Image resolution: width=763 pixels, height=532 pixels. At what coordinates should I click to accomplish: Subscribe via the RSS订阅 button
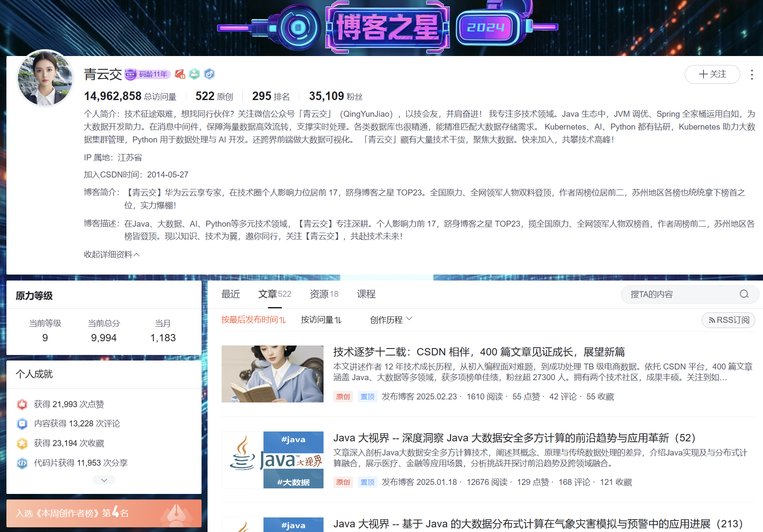tap(728, 320)
